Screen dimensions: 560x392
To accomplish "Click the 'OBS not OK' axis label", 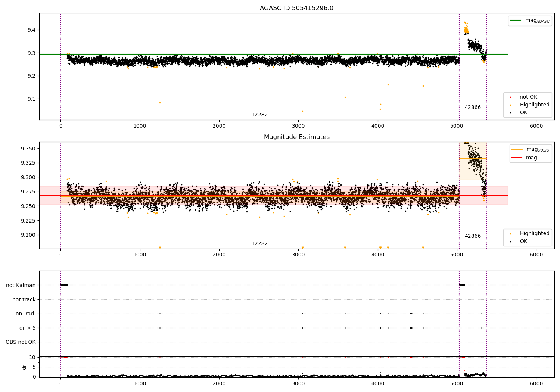I will [21, 342].
